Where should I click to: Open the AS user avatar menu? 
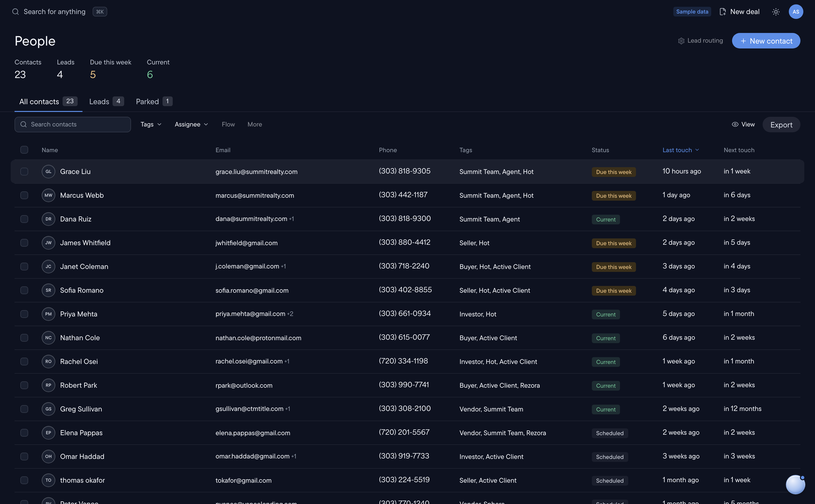[x=796, y=12]
